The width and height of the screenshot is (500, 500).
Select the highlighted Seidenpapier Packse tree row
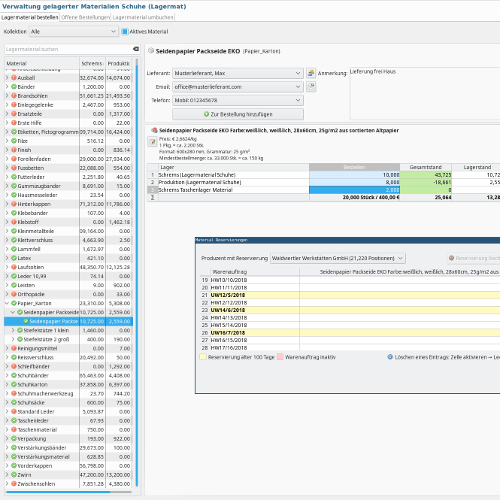coord(68,321)
